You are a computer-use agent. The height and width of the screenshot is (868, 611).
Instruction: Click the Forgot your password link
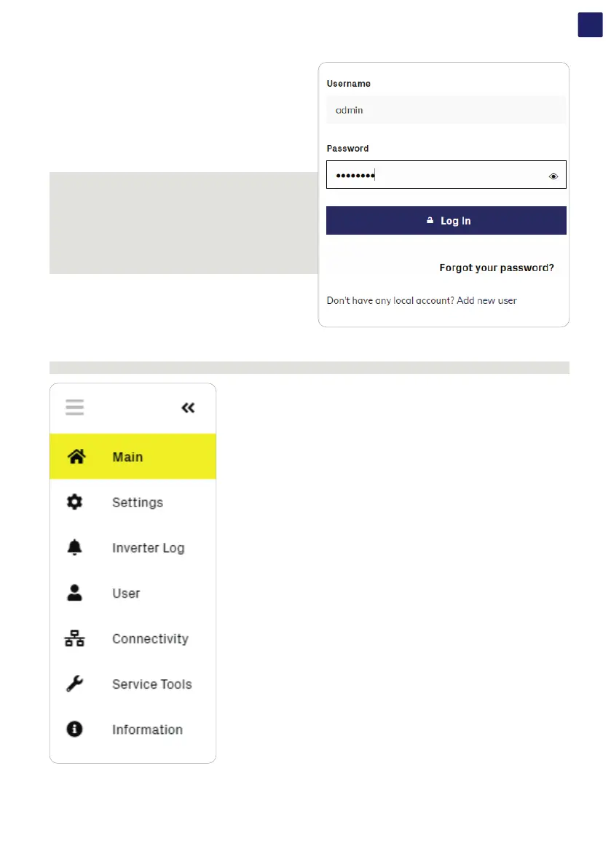(497, 267)
